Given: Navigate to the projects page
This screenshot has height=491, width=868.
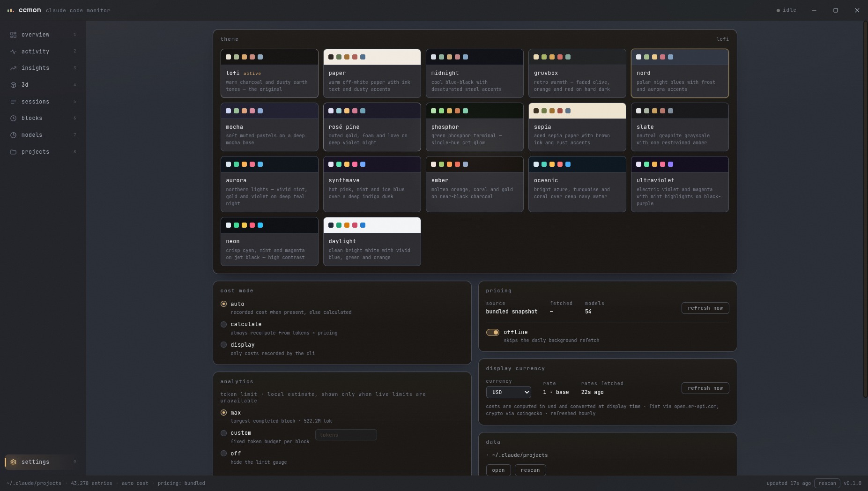Looking at the screenshot, I should pos(43,152).
